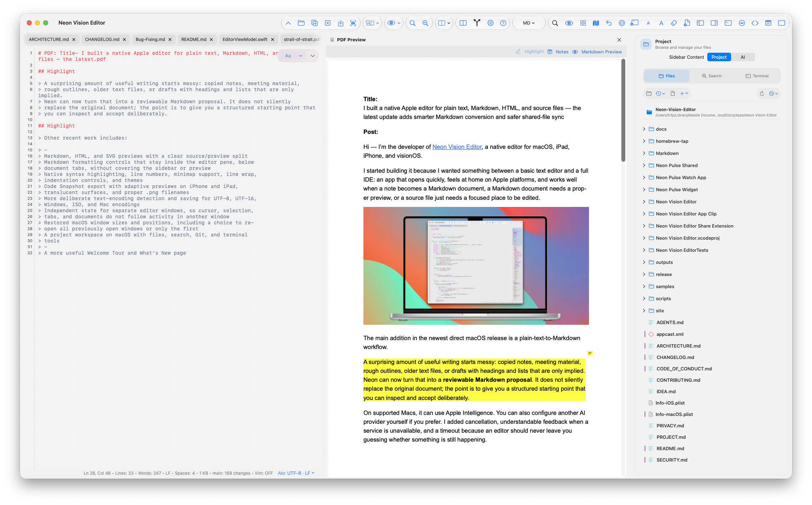This screenshot has width=812, height=505.
Task: Open appcast.xml in file list
Action: [x=670, y=334]
